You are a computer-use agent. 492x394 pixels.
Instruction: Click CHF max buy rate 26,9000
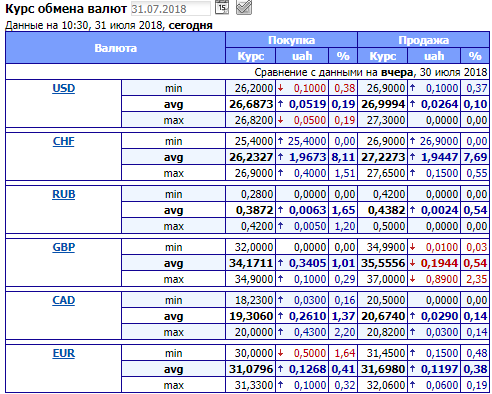click(x=254, y=173)
